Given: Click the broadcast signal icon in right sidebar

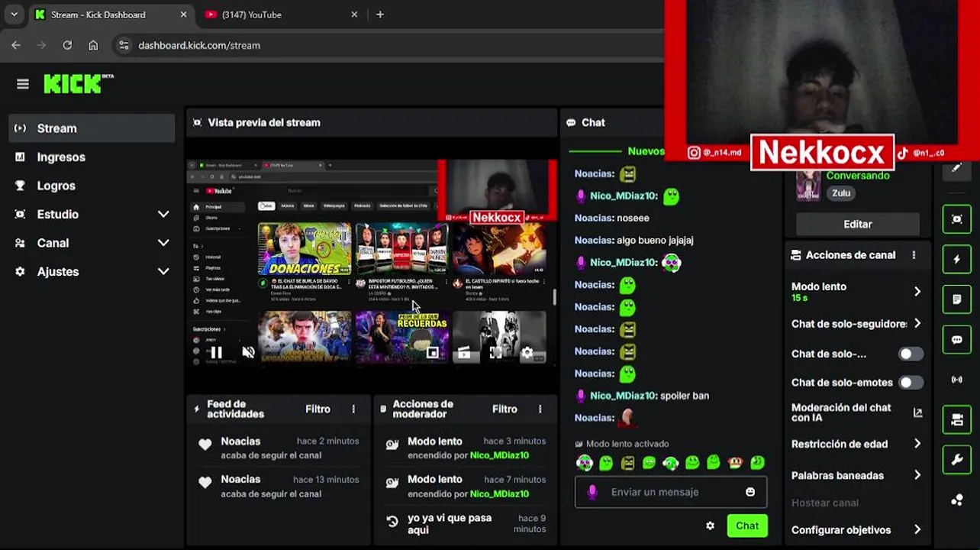Looking at the screenshot, I should pyautogui.click(x=957, y=380).
